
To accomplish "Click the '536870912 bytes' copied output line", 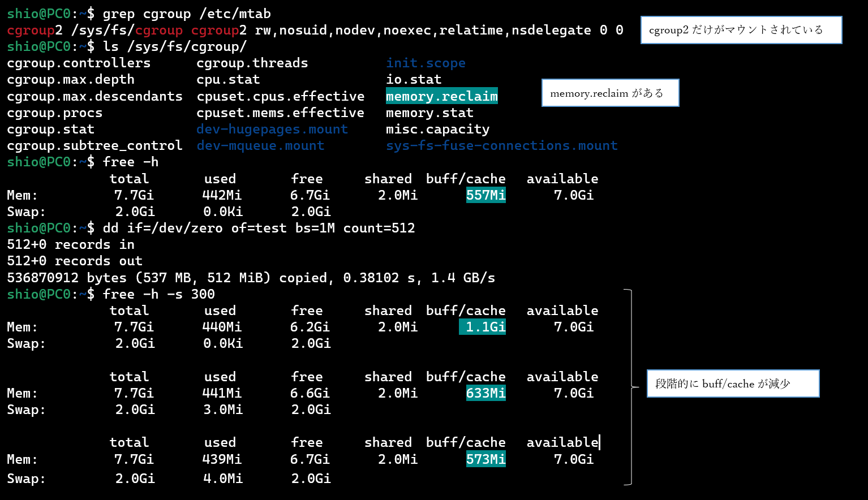I will point(251,278).
